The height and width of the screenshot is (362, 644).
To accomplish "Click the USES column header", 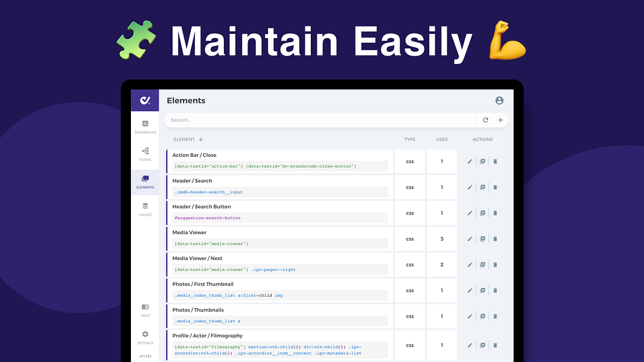I will 442,139.
